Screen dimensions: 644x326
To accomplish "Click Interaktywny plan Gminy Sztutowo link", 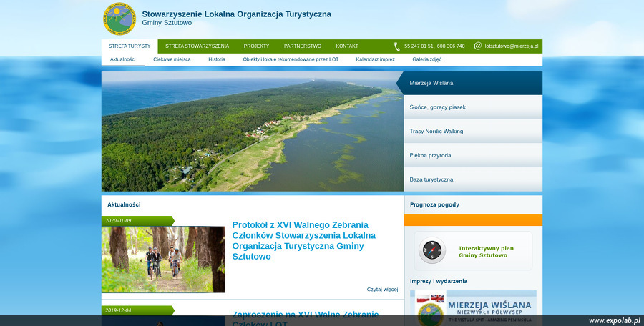I will (487, 252).
